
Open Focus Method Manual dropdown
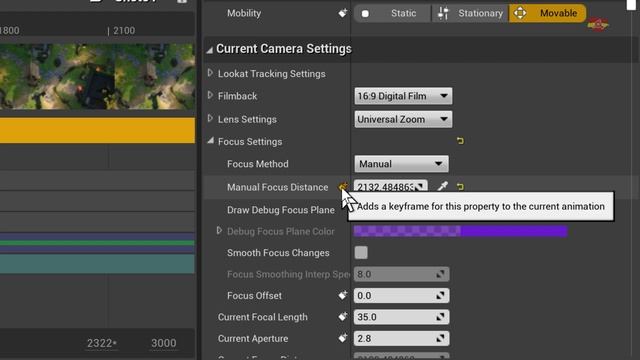401,164
